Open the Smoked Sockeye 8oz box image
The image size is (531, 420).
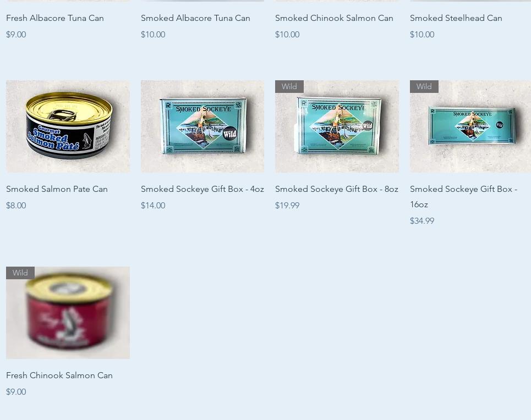(x=337, y=126)
